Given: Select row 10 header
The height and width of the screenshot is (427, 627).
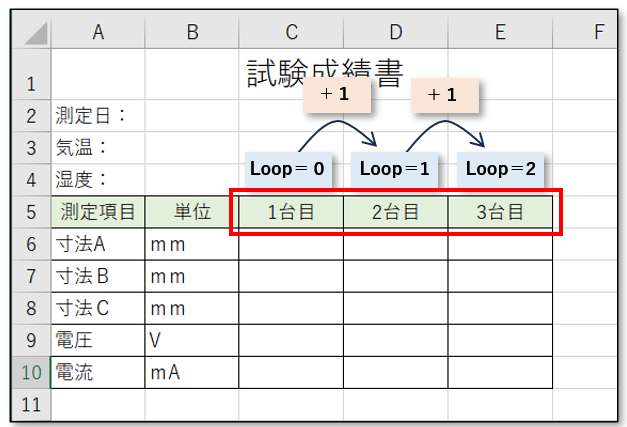Looking at the screenshot, I should [31, 373].
